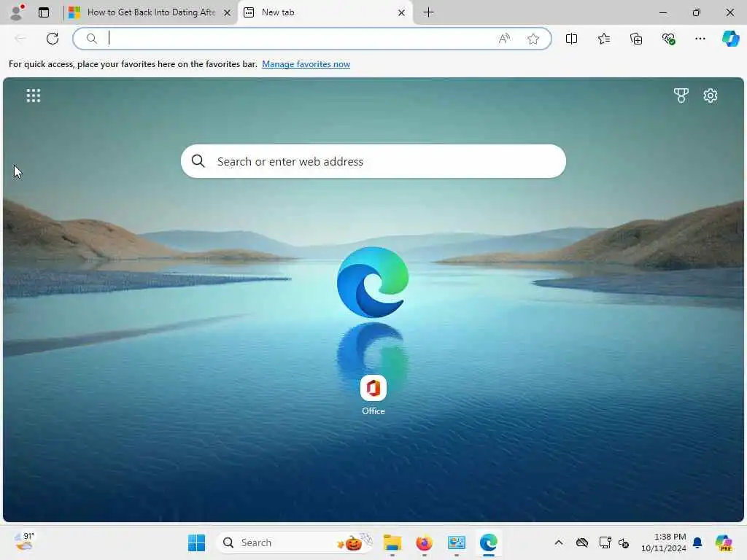This screenshot has width=747, height=560.
Task: Open File Explorer from the taskbar
Action: pyautogui.click(x=392, y=542)
